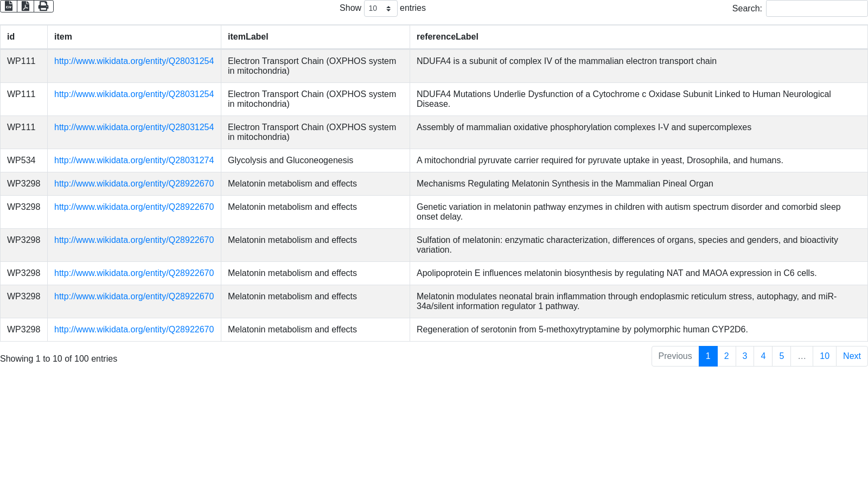Sort by the item column header

pyautogui.click(x=63, y=37)
